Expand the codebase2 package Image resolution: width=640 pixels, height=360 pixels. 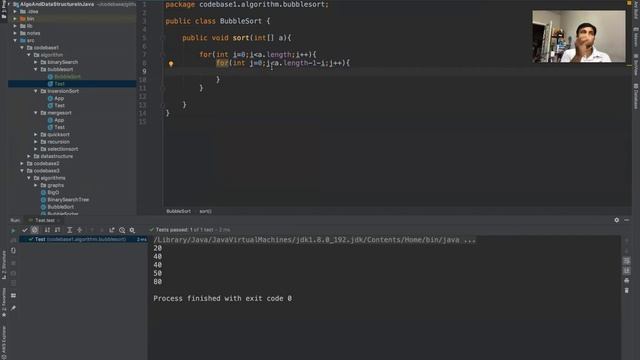(22, 163)
